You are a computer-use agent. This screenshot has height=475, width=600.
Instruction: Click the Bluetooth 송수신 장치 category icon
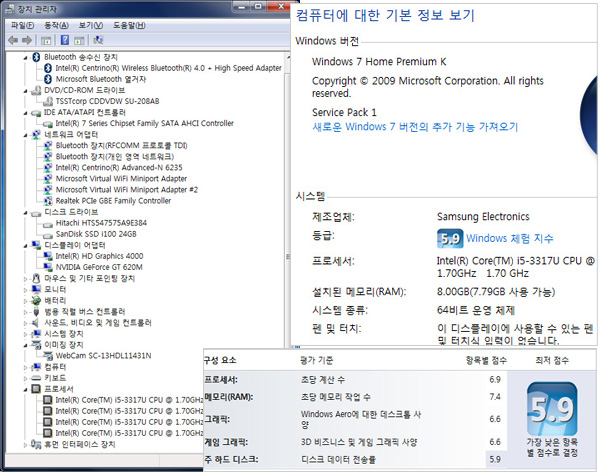[36, 57]
